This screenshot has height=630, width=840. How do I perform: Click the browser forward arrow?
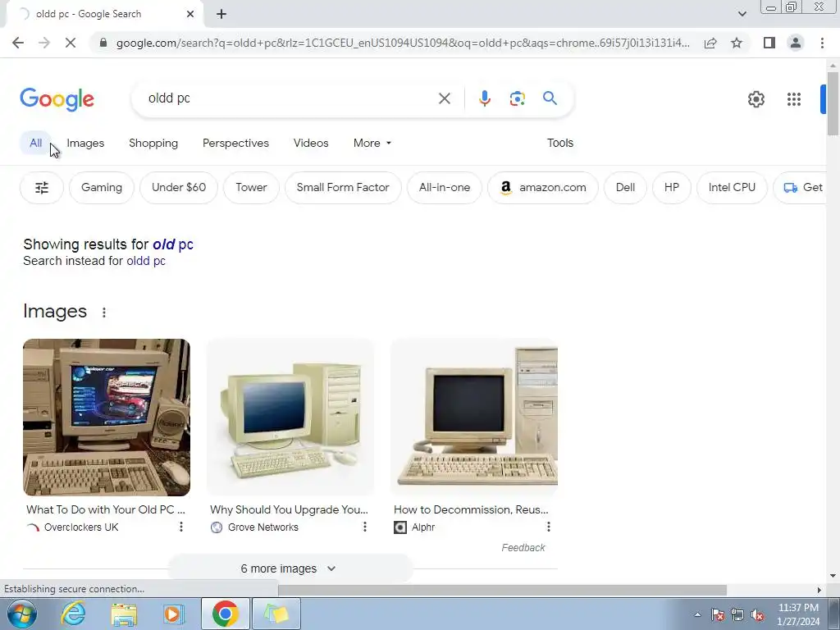(x=44, y=43)
